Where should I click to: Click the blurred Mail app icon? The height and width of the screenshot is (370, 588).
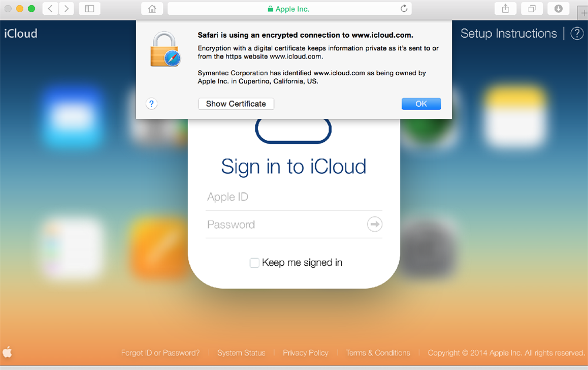pos(73,116)
